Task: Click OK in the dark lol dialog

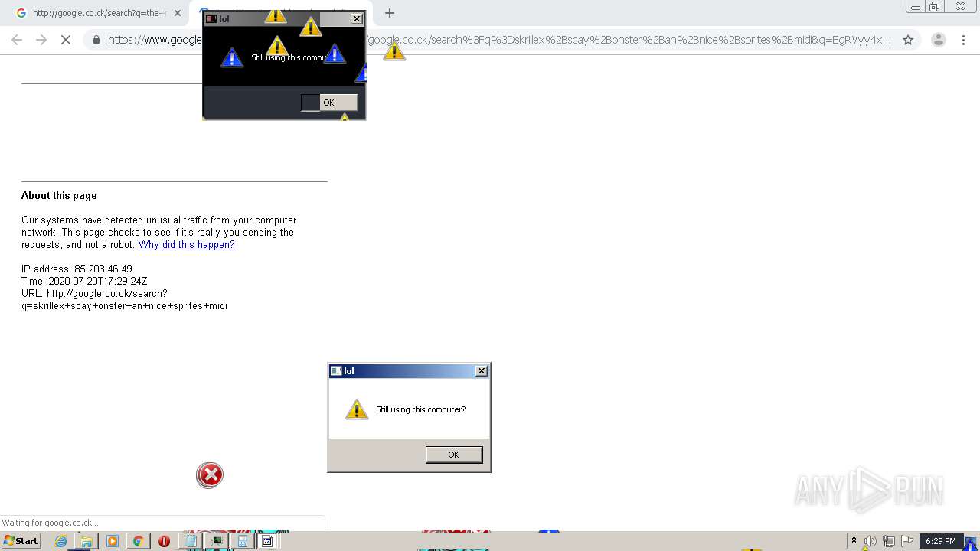Action: click(328, 103)
